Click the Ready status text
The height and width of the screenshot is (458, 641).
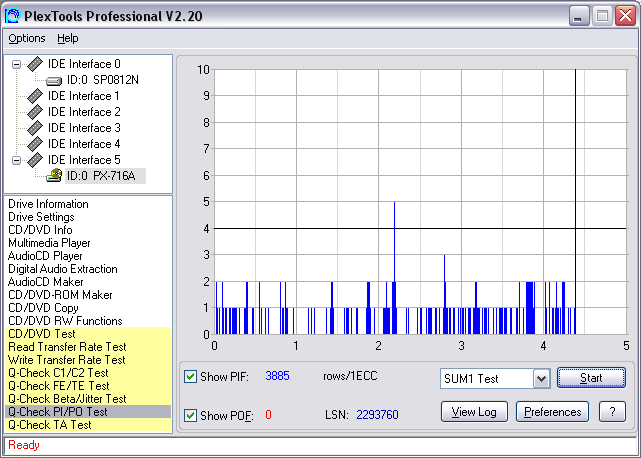pyautogui.click(x=24, y=445)
